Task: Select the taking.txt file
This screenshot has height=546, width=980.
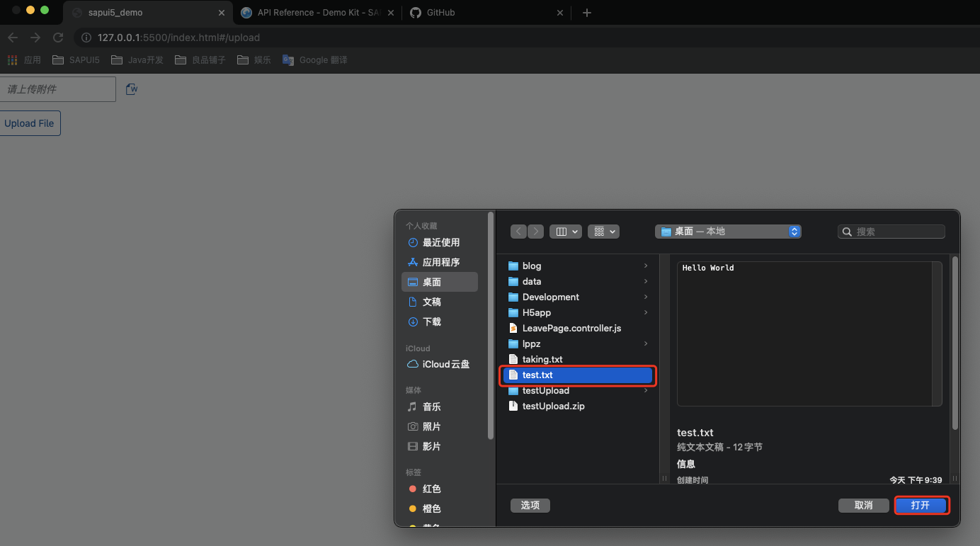Action: (578, 359)
